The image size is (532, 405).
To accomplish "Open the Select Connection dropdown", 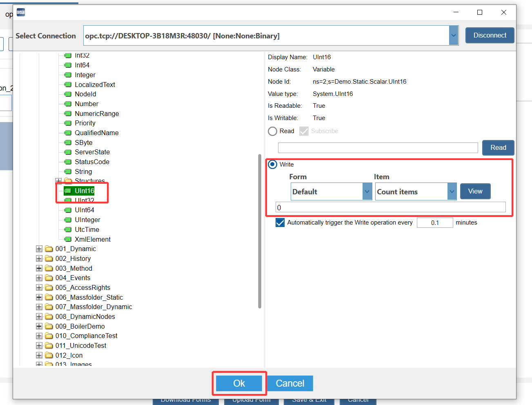I will [453, 36].
